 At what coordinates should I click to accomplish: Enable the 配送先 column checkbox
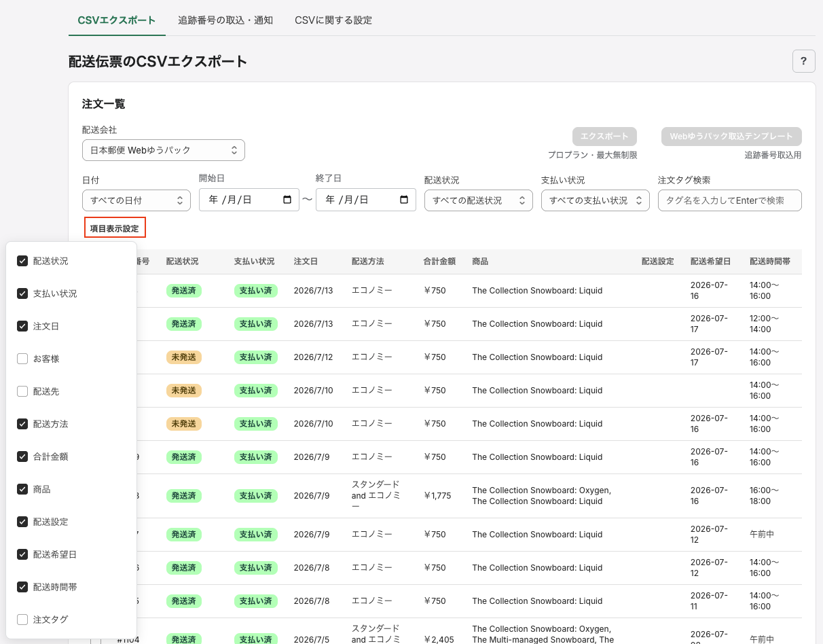[x=22, y=391]
